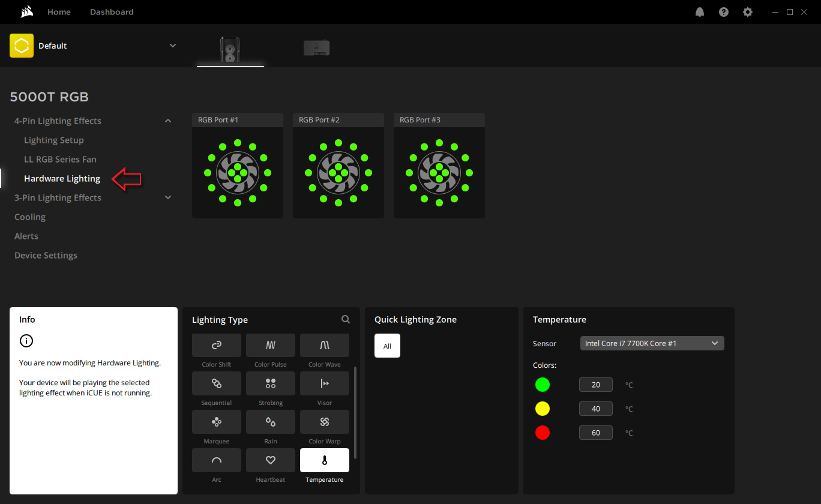Select the All quick lighting zone

387,346
